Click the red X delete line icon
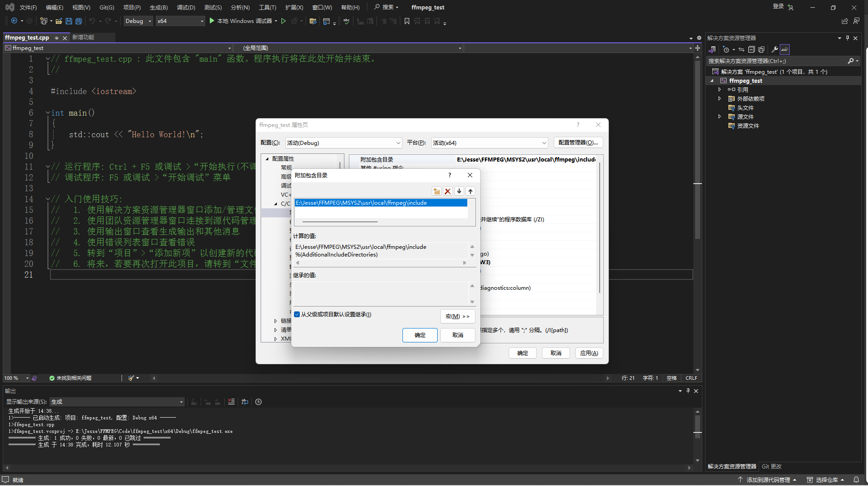 coord(448,191)
